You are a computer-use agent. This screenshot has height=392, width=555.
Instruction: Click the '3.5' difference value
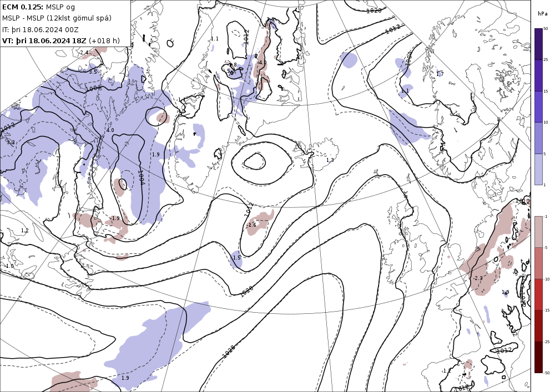point(92,72)
